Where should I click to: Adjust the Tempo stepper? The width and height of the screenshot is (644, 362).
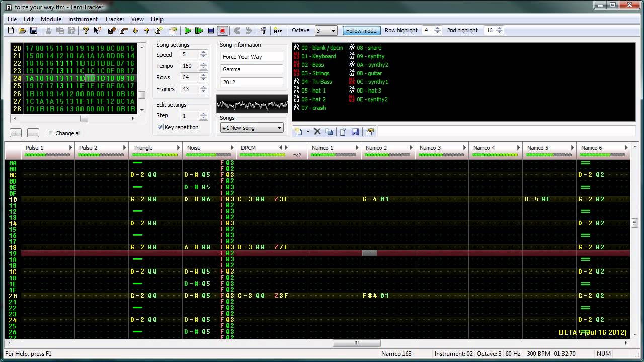tap(204, 66)
